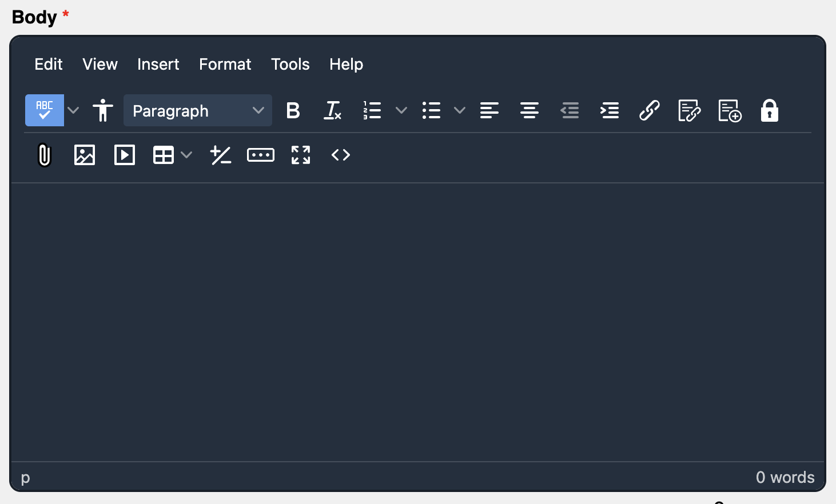The image size is (836, 504).
Task: Run the accessibility checker
Action: [x=103, y=110]
